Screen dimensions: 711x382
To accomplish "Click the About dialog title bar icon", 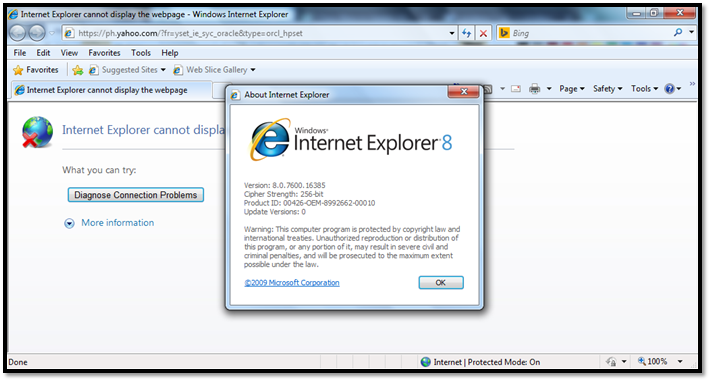I will [x=235, y=95].
